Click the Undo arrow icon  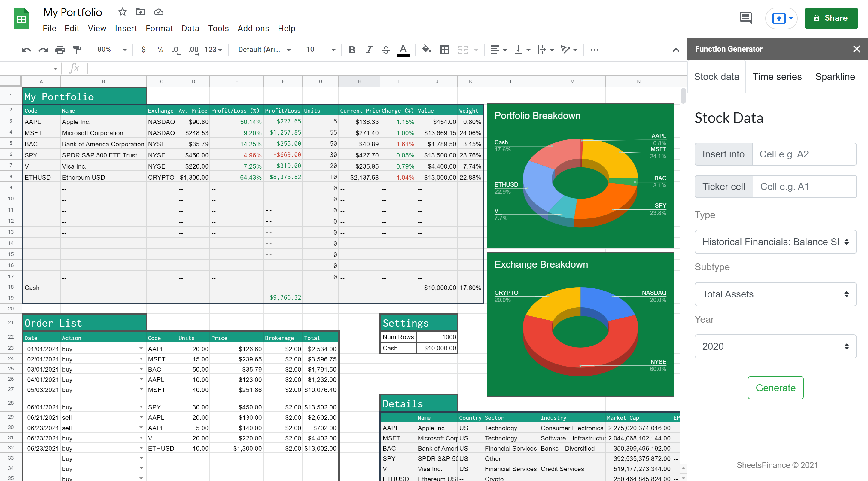click(x=26, y=50)
